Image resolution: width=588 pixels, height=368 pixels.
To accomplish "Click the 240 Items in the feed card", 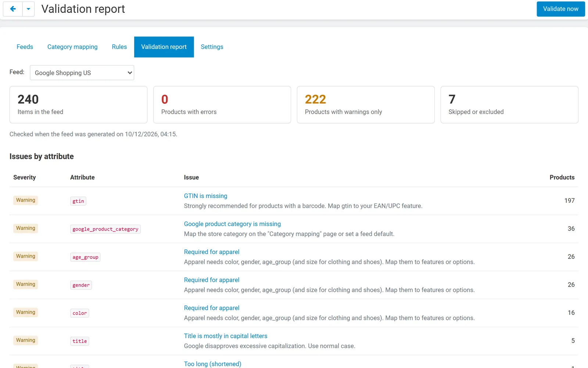I will [x=78, y=105].
